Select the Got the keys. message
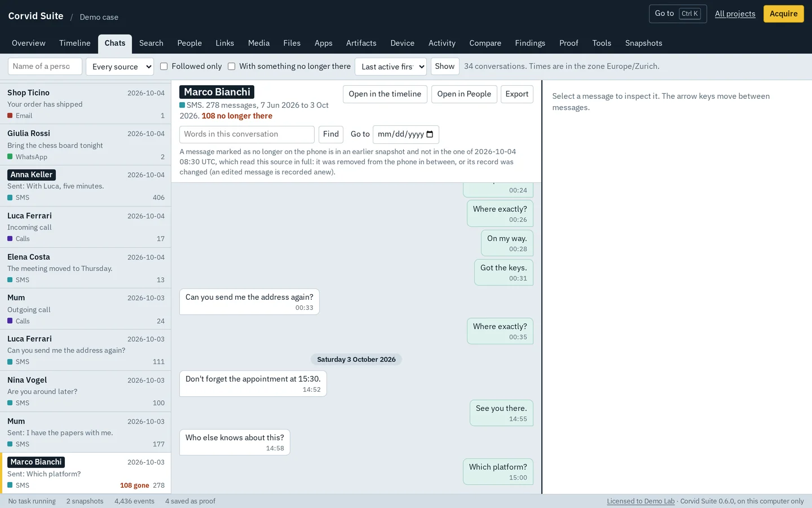The width and height of the screenshot is (812, 508). click(x=504, y=273)
